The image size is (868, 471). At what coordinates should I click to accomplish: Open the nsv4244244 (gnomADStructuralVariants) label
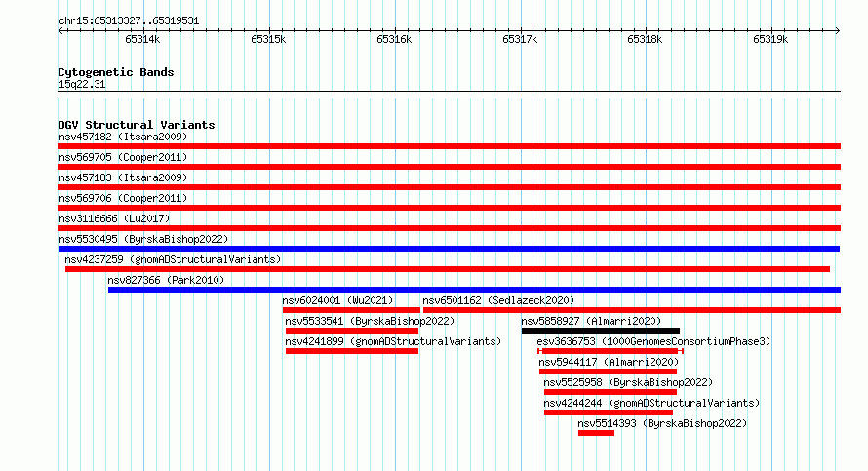pyautogui.click(x=651, y=403)
